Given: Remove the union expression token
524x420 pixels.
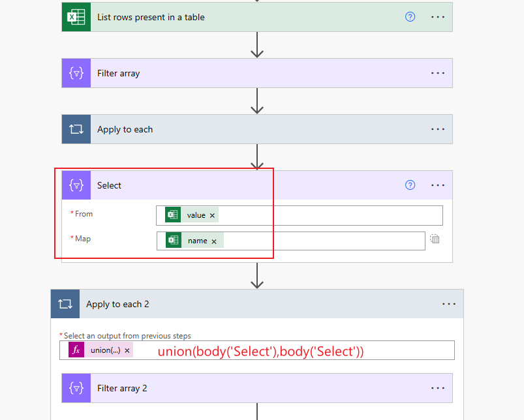Looking at the screenshot, I should coord(127,351).
